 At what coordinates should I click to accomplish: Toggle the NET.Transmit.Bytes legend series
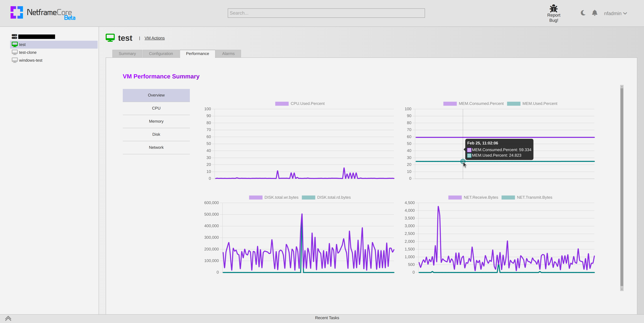pos(527,197)
